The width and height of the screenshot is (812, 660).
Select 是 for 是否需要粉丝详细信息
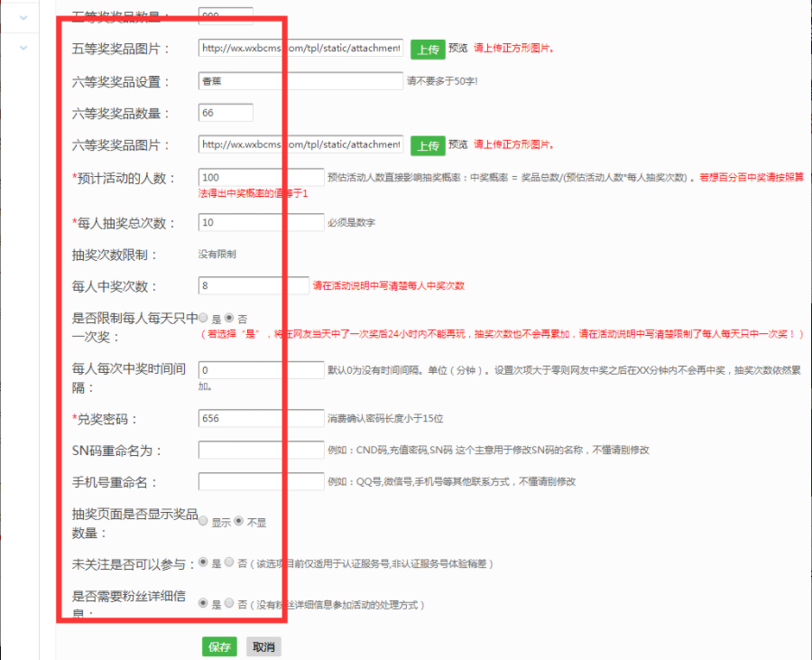204,602
